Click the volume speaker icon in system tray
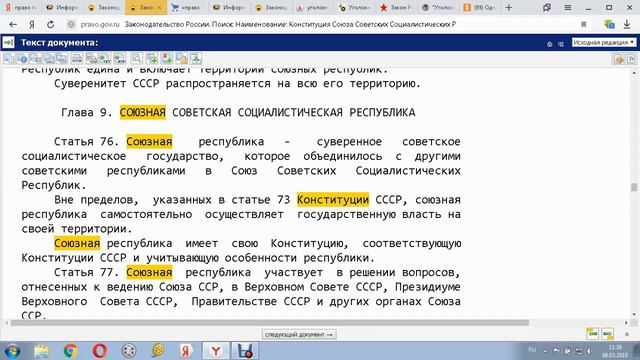Image resolution: width=640 pixels, height=360 pixels. pos(589,351)
